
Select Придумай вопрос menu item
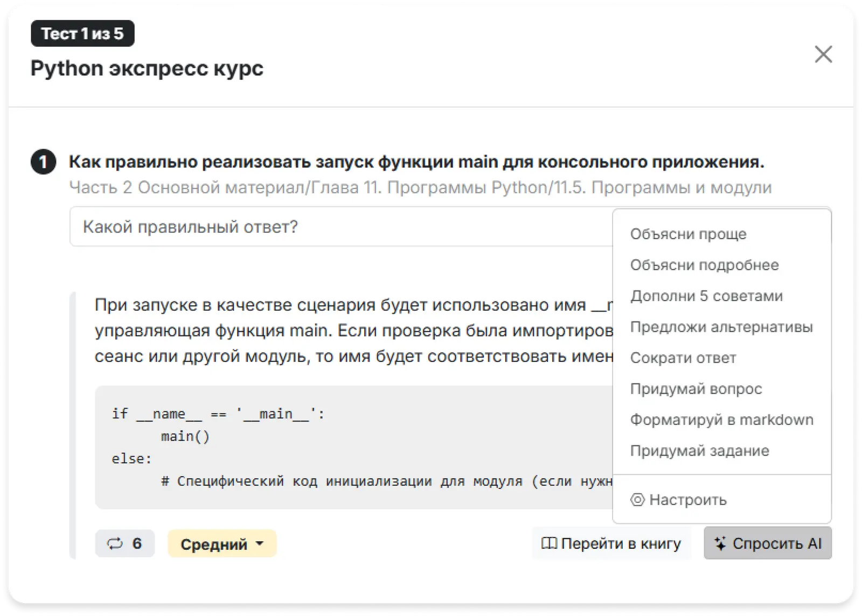tap(696, 389)
